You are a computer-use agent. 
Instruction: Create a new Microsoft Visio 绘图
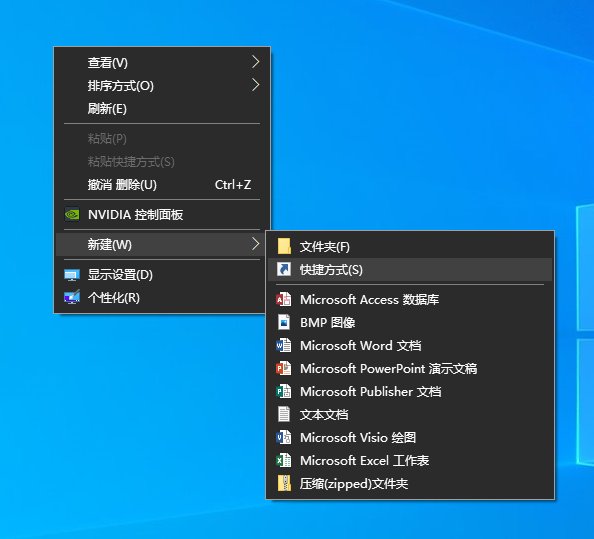click(410, 437)
